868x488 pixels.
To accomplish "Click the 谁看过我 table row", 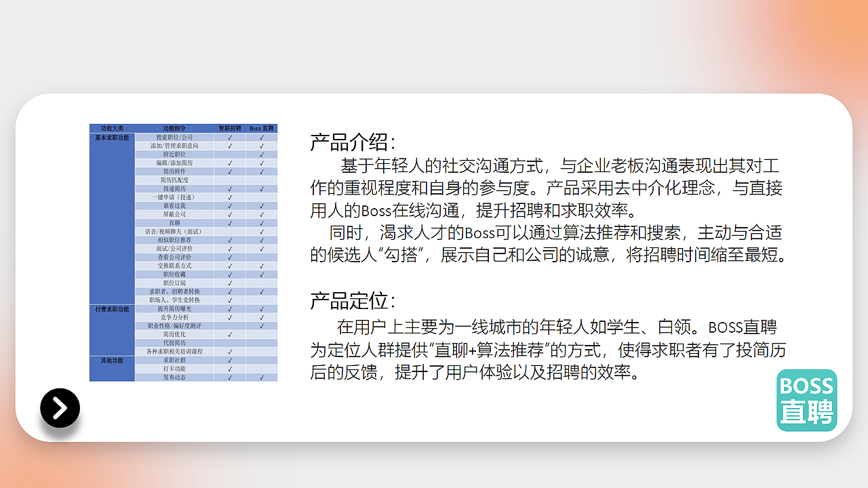I will [206, 205].
